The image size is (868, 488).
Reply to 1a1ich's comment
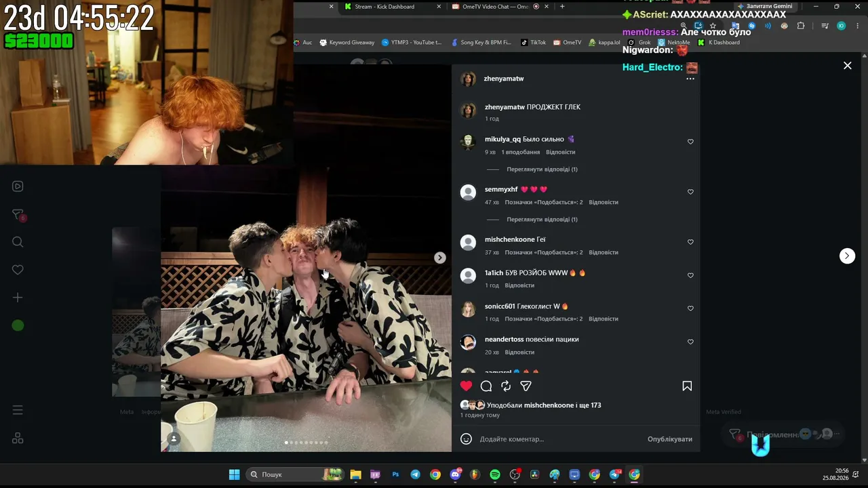point(519,285)
